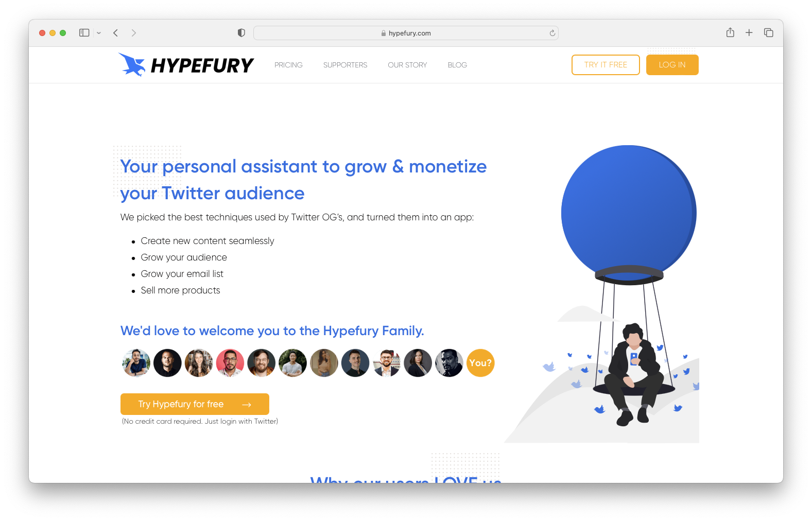Visit the Blog link
This screenshot has width=812, height=521.
point(457,65)
